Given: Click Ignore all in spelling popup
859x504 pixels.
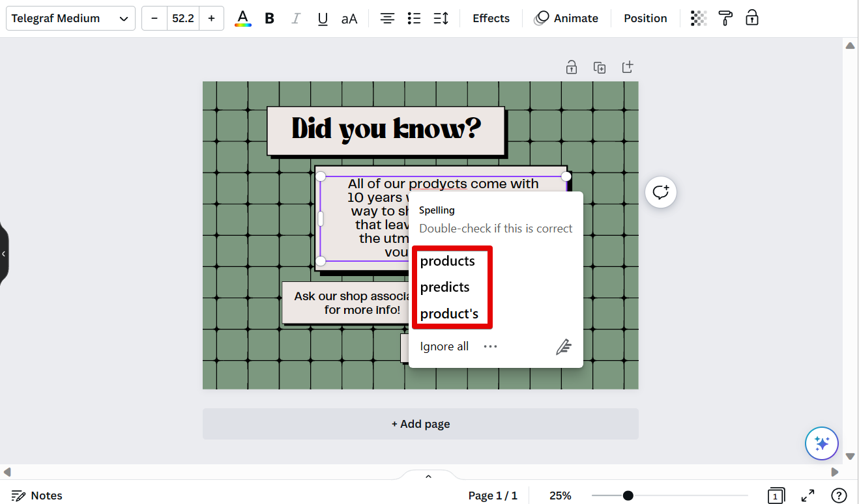Looking at the screenshot, I should point(444,346).
